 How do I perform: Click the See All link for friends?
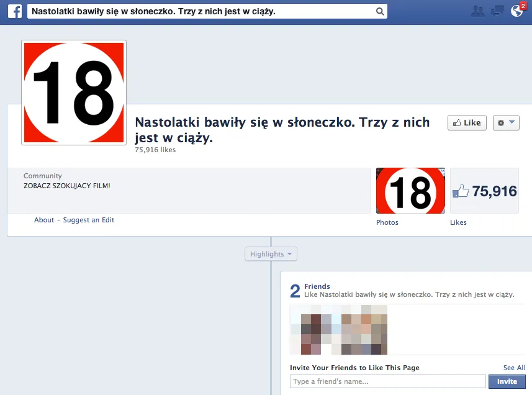(514, 367)
